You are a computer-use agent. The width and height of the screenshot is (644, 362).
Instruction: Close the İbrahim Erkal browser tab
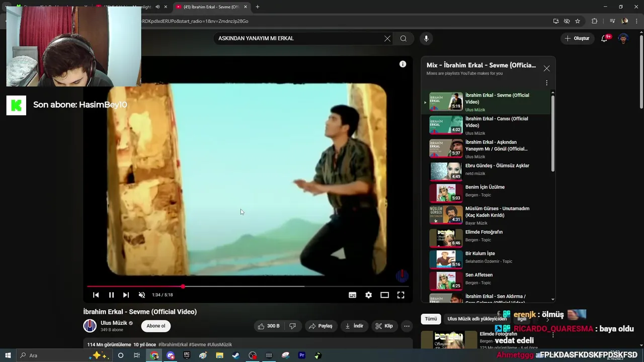point(245,7)
